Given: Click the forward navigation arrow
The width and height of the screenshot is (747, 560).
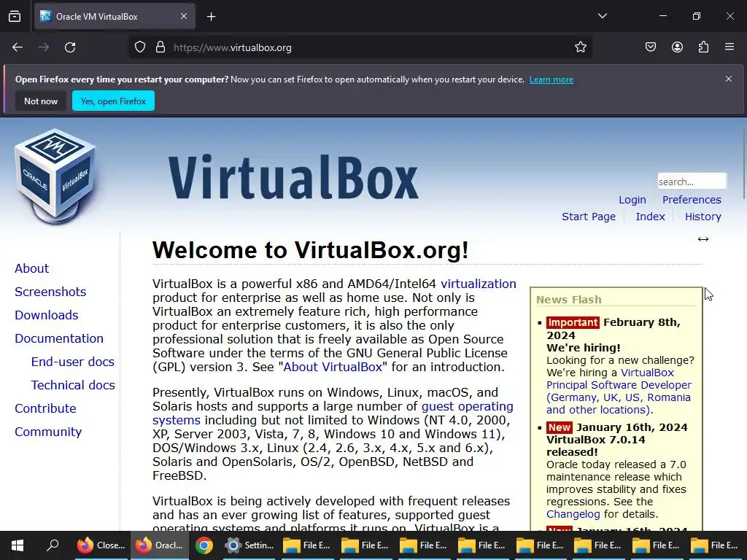Looking at the screenshot, I should 44,47.
